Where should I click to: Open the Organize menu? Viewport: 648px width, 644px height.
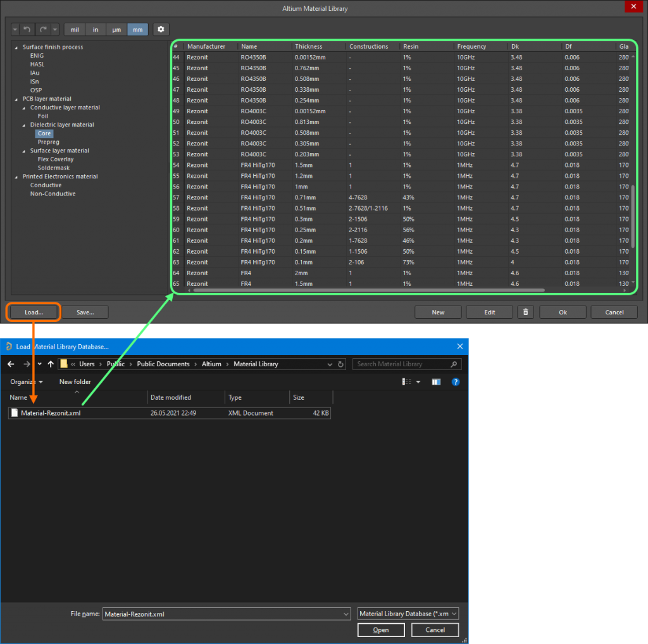(x=27, y=381)
